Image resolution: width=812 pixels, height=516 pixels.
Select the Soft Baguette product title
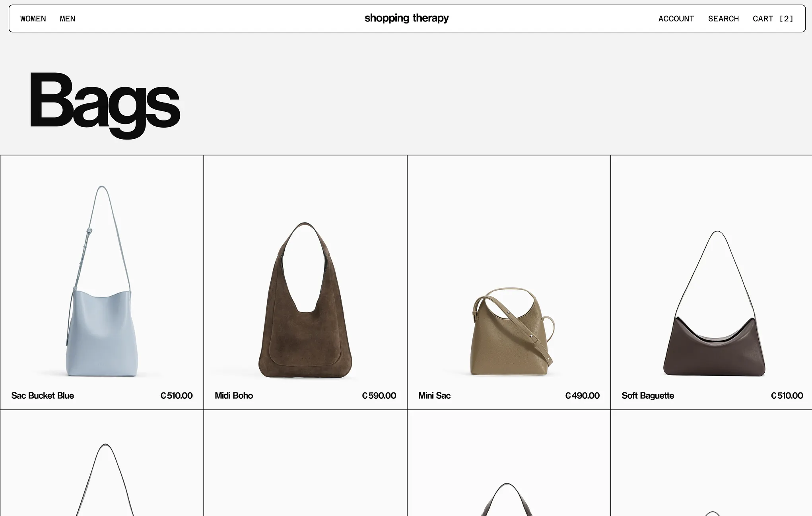coord(648,396)
